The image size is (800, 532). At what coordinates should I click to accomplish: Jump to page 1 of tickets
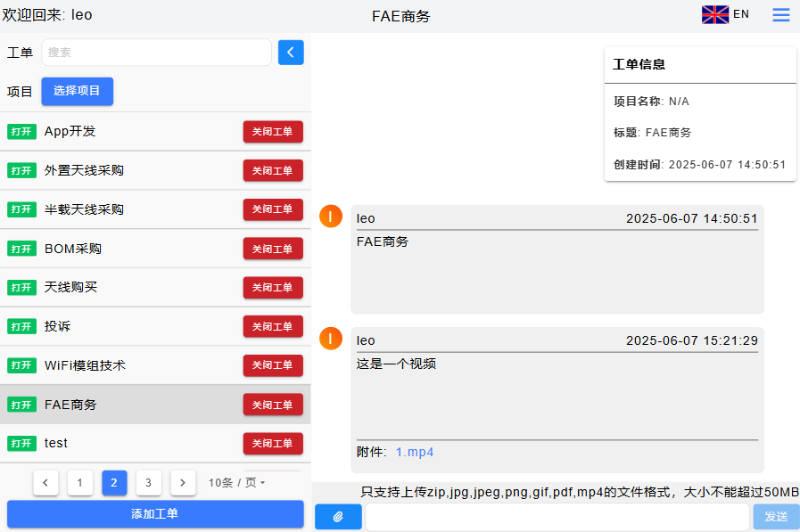point(79,483)
